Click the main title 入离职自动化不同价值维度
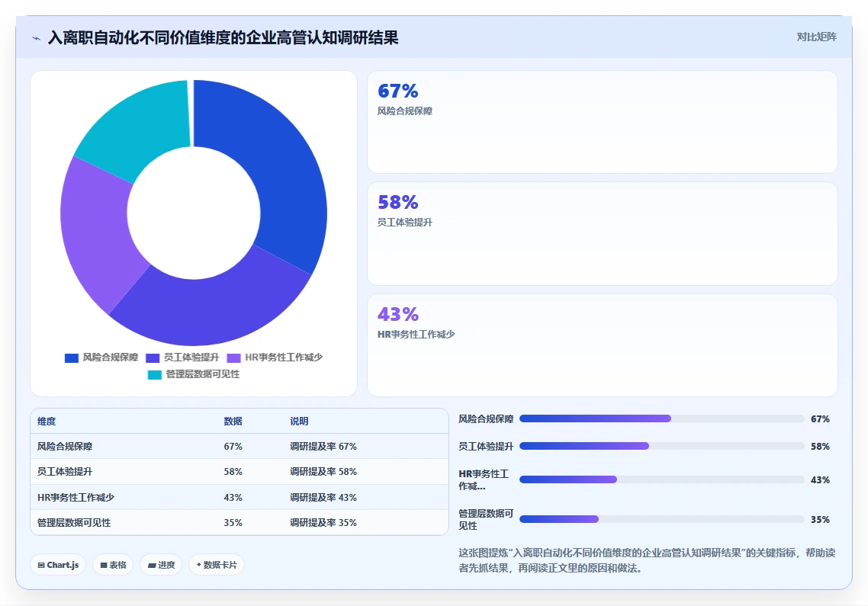Screen dimensions: 868x606 click(x=223, y=37)
